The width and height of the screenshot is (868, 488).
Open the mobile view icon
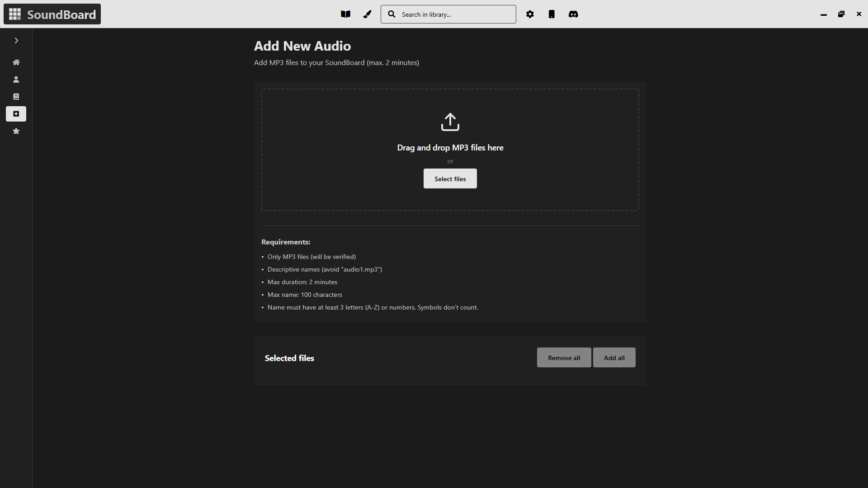[x=552, y=14]
